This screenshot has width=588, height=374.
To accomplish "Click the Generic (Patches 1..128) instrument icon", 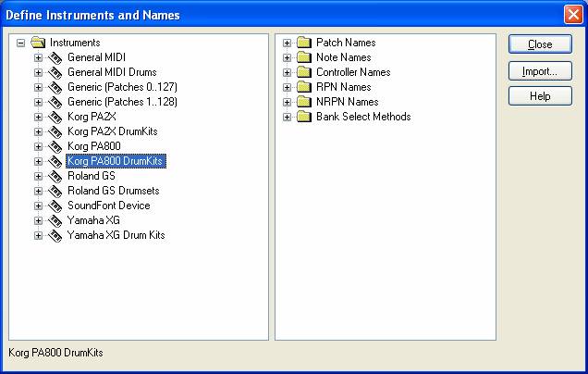I will [55, 102].
